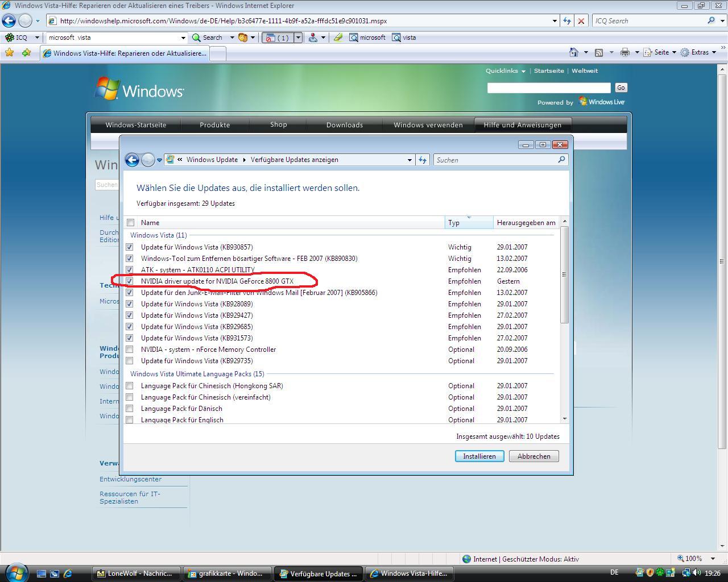The width and height of the screenshot is (728, 582).
Task: Click the popup blocker (1) button
Action: 278,38
